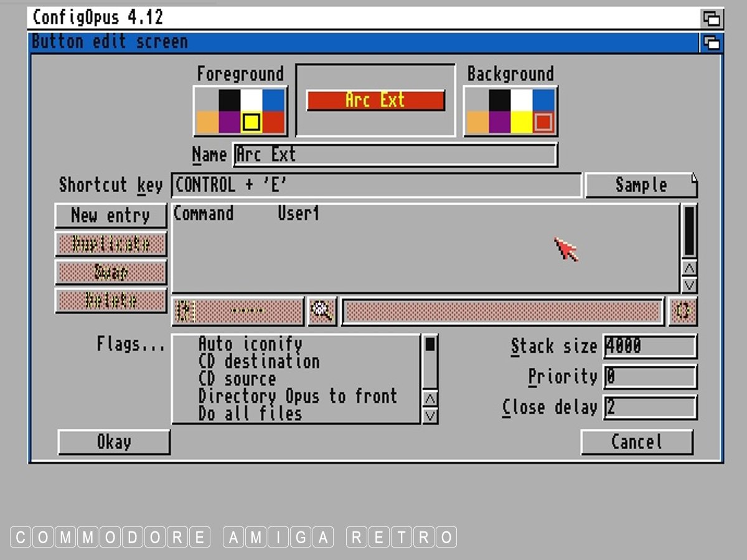Pick purple in the Background palette
The height and width of the screenshot is (560, 747).
tap(499, 122)
